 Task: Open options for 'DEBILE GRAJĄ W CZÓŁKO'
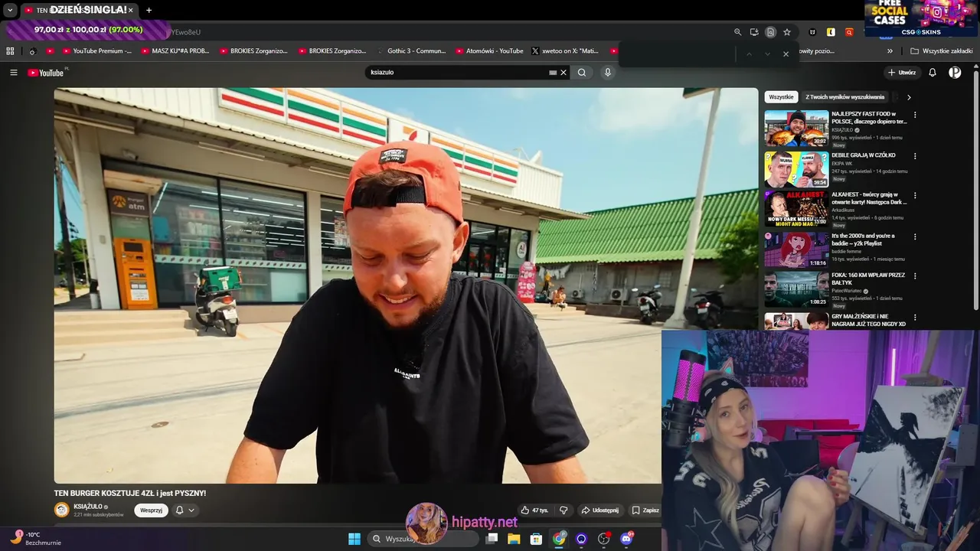pos(915,156)
